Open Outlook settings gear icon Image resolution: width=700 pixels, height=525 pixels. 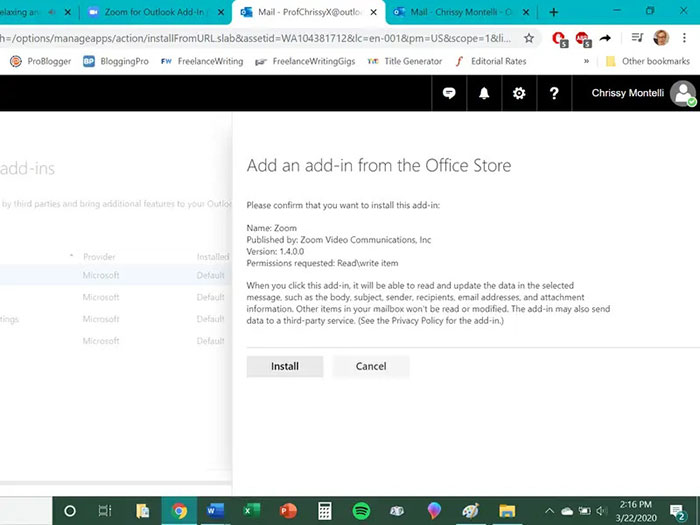tap(518, 93)
